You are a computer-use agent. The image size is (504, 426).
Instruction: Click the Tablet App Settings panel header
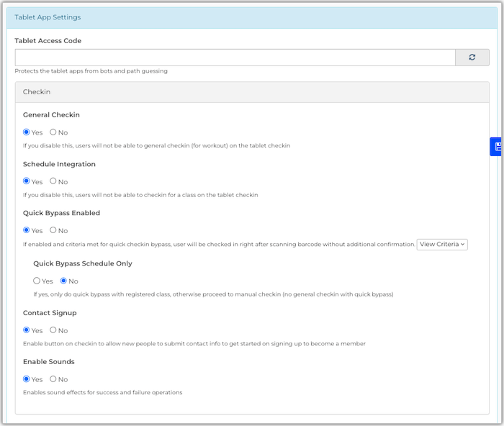(48, 17)
